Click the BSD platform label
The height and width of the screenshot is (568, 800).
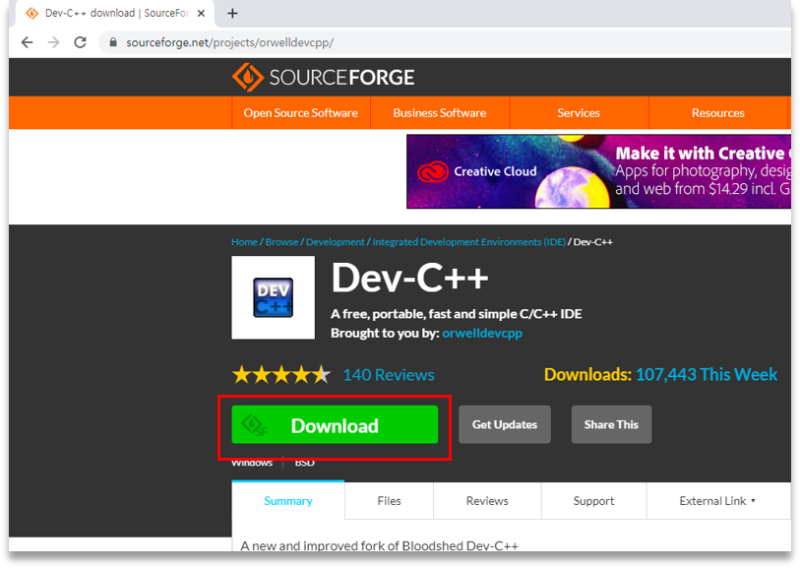(x=305, y=463)
